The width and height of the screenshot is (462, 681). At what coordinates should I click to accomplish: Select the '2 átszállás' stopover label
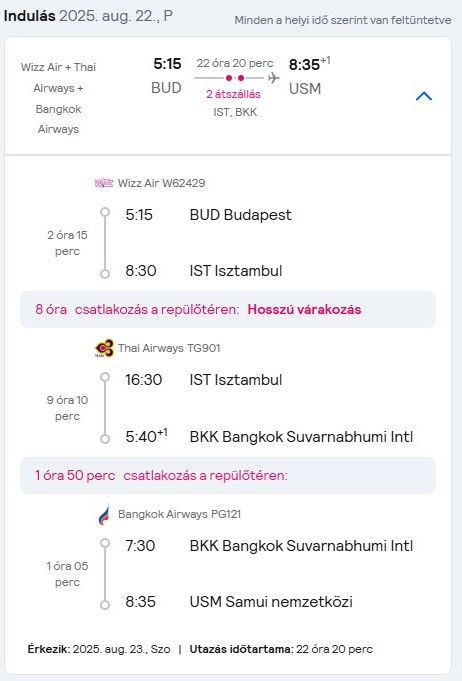[x=234, y=94]
